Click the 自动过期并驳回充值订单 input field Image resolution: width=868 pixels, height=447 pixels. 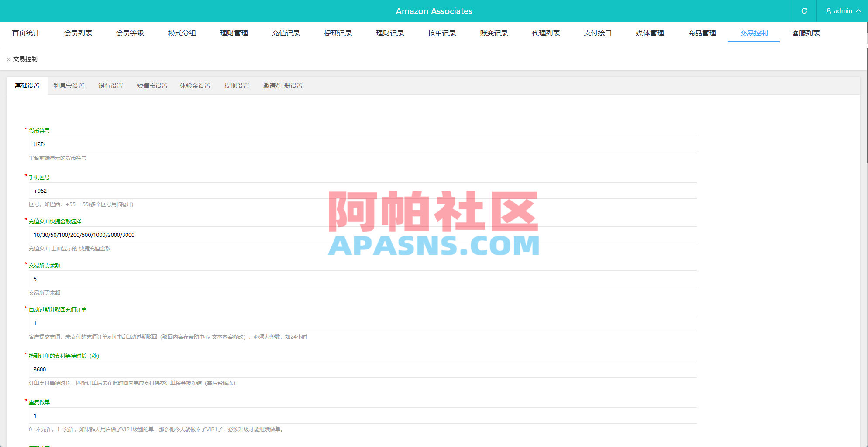pyautogui.click(x=363, y=323)
